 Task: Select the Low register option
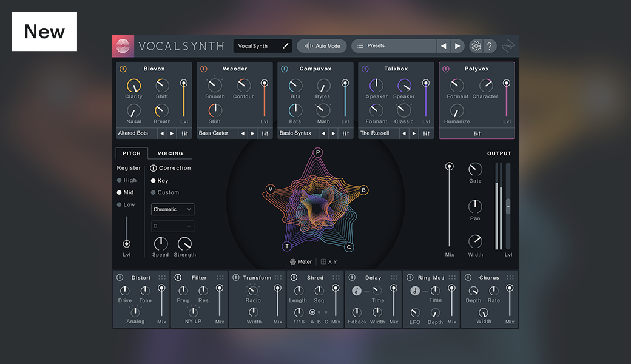point(126,204)
